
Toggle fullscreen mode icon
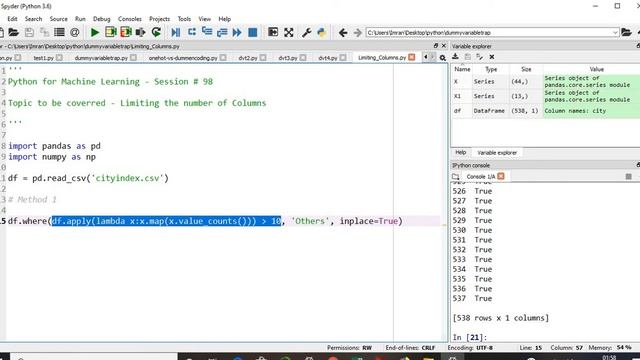[289, 32]
